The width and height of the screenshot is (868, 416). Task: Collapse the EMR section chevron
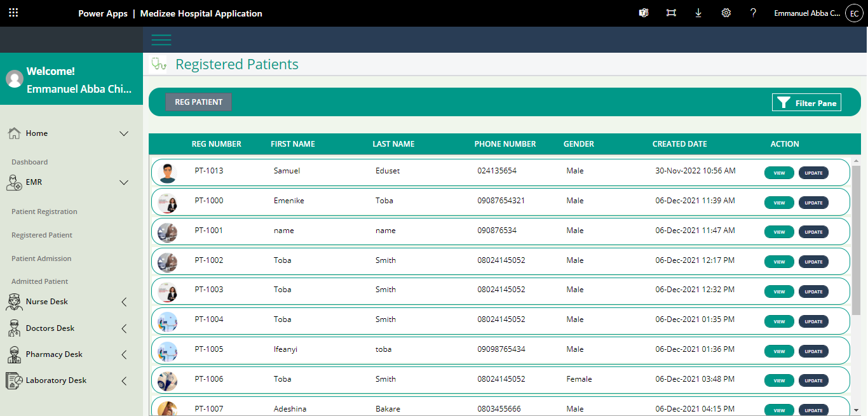124,182
